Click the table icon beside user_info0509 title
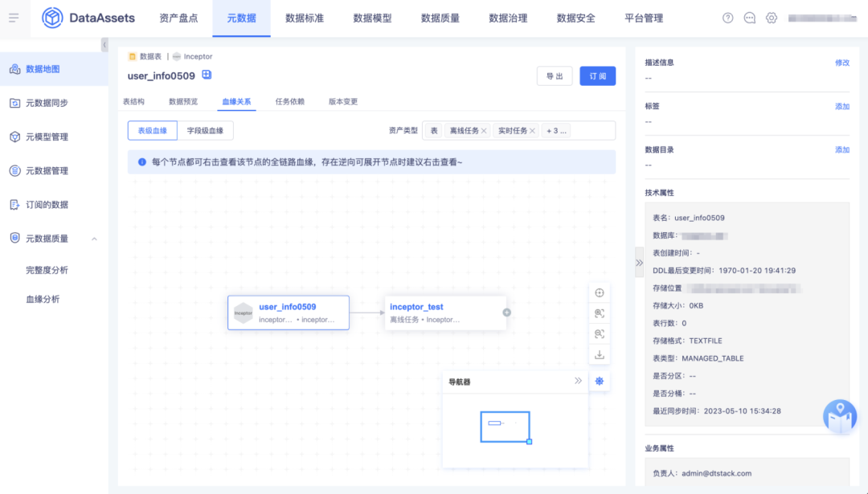 coord(207,76)
